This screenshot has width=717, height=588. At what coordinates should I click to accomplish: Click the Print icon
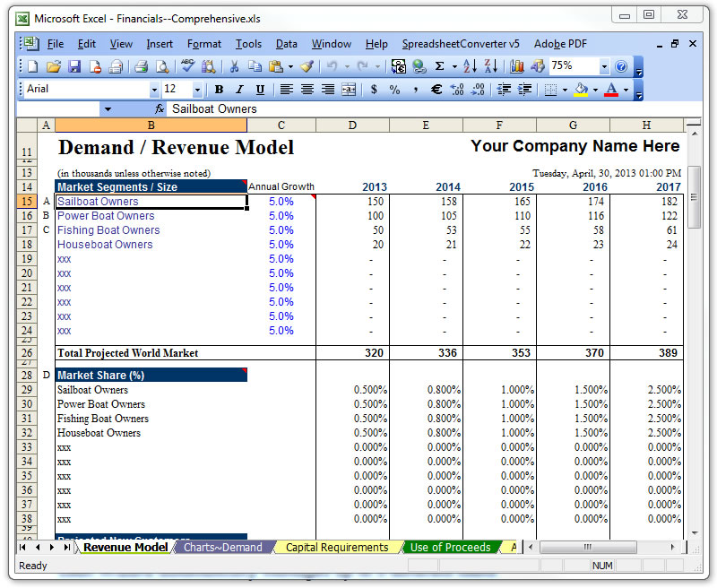[142, 66]
